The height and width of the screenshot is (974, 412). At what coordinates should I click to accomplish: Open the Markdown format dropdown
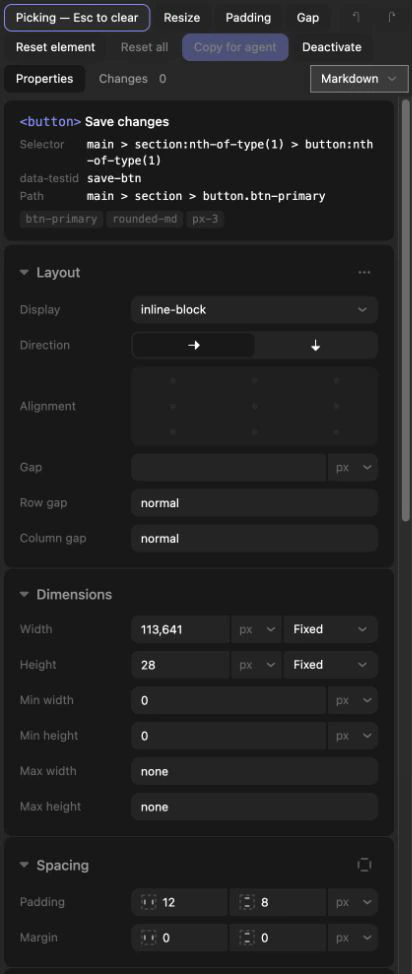tap(358, 79)
